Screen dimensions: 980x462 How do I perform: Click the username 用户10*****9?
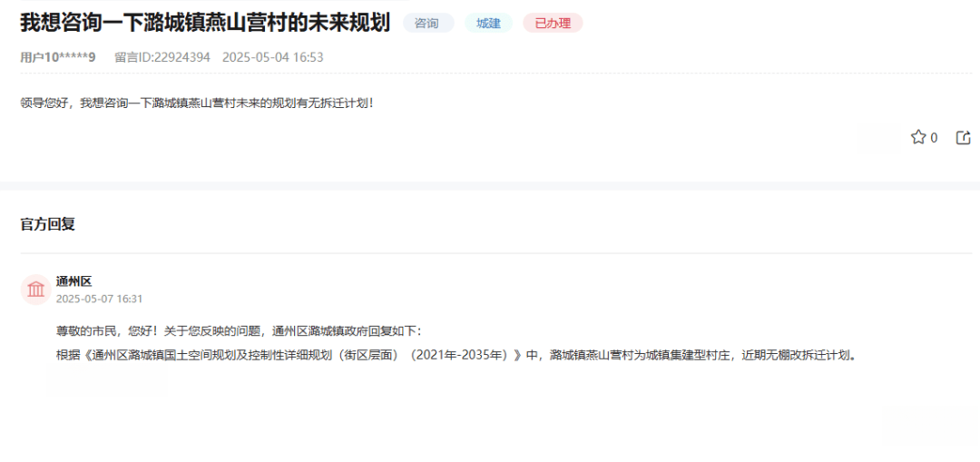[x=57, y=57]
